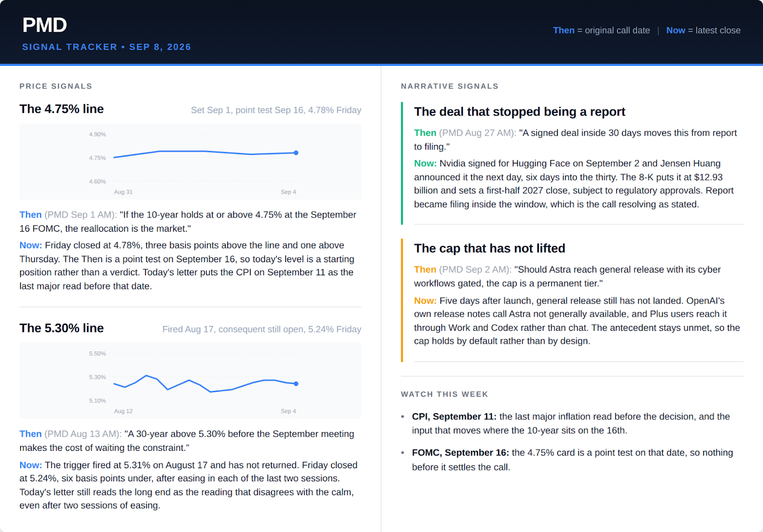This screenshot has height=532, width=763.
Task: Open 'The deal that stopped being a report' heading
Action: click(519, 112)
